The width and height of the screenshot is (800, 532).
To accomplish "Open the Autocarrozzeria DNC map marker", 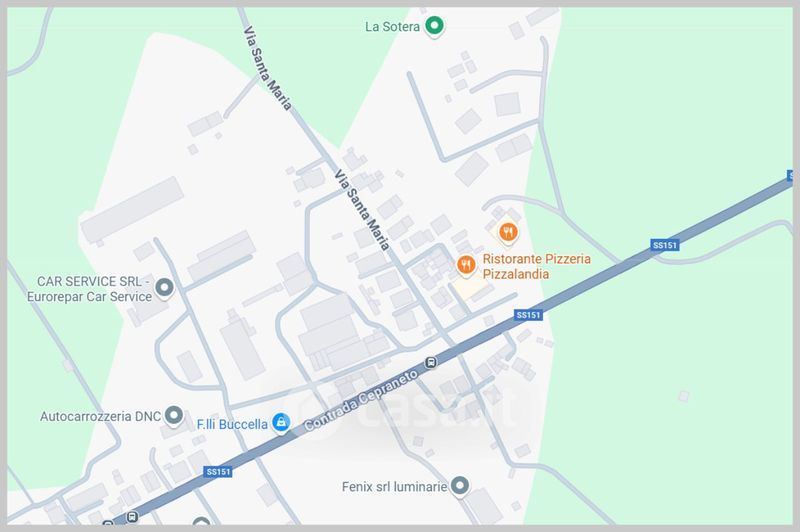I will click(x=174, y=416).
